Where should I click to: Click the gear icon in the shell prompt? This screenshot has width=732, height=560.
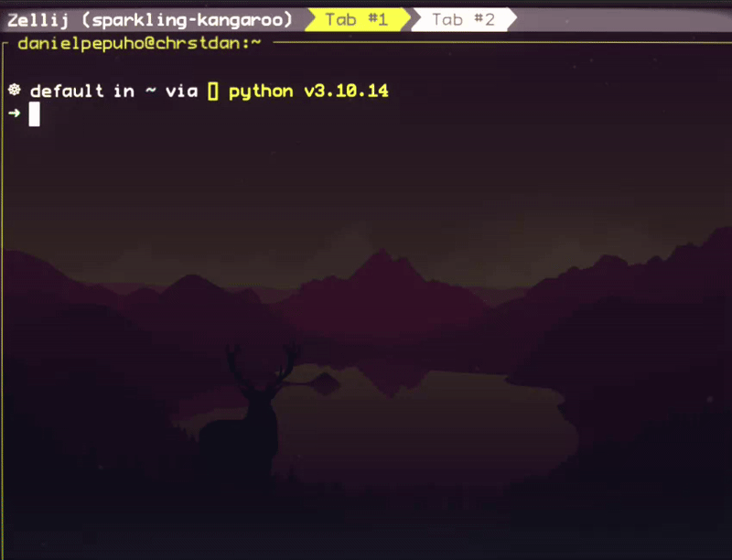(13, 91)
